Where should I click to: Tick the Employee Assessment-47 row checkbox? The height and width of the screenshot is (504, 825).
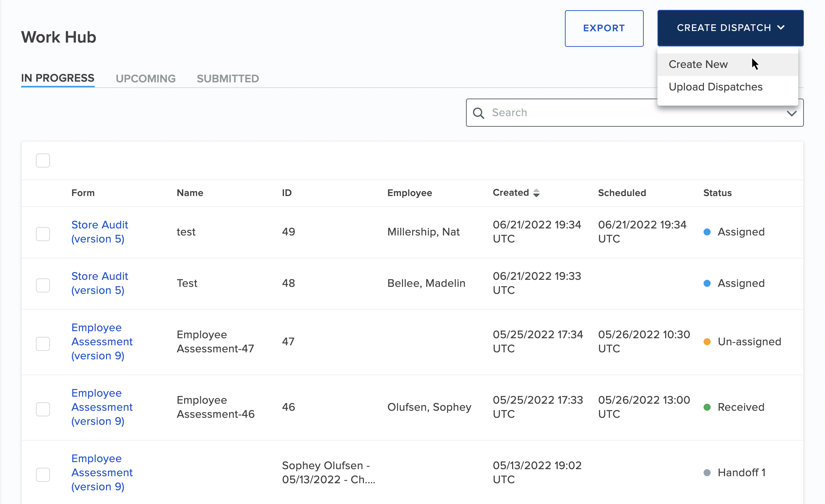[x=43, y=344]
